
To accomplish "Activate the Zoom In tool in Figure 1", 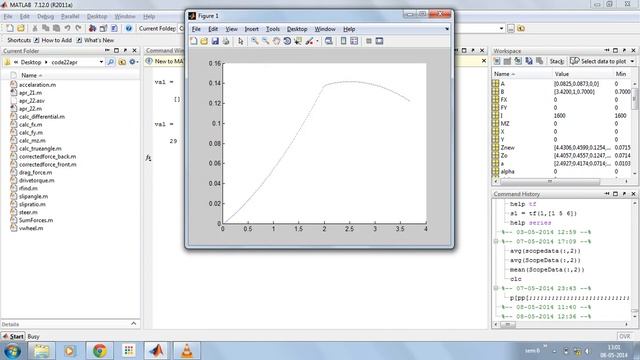I will pos(255,41).
